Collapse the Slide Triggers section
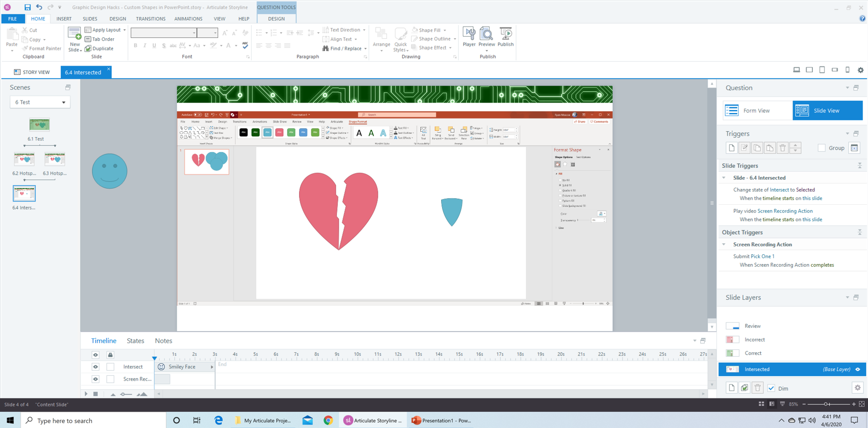Image resolution: width=868 pixels, height=428 pixels. click(x=859, y=165)
